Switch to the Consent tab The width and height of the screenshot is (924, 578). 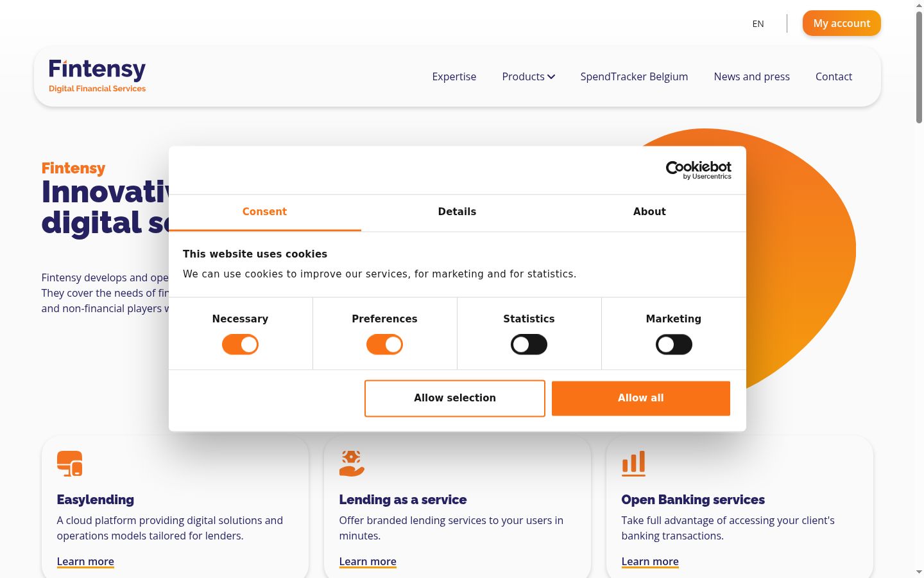[x=264, y=212]
